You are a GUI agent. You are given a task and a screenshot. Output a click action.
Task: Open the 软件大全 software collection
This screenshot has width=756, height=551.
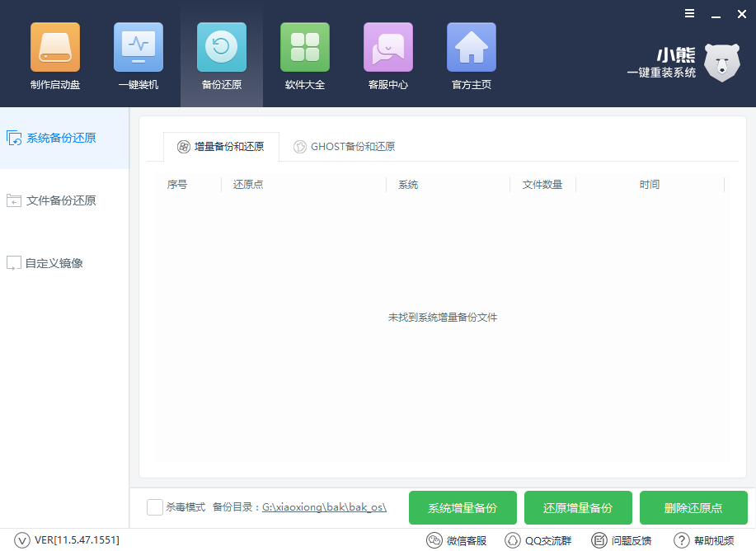[x=305, y=48]
